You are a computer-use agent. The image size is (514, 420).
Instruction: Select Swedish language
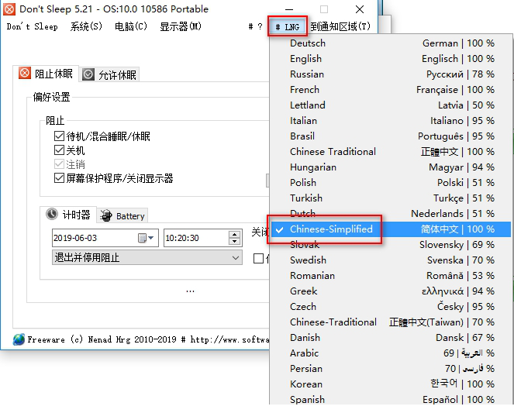392,260
